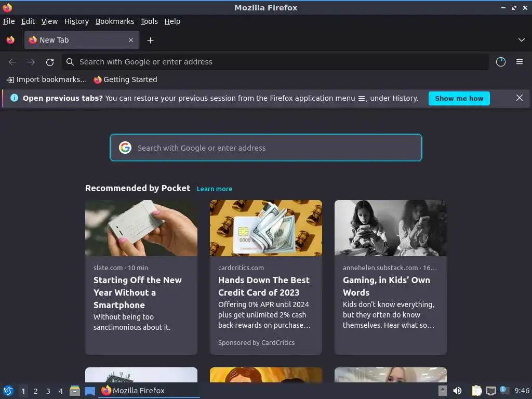Open Firefox View pinned tab icon
532x399 pixels.
(10, 40)
